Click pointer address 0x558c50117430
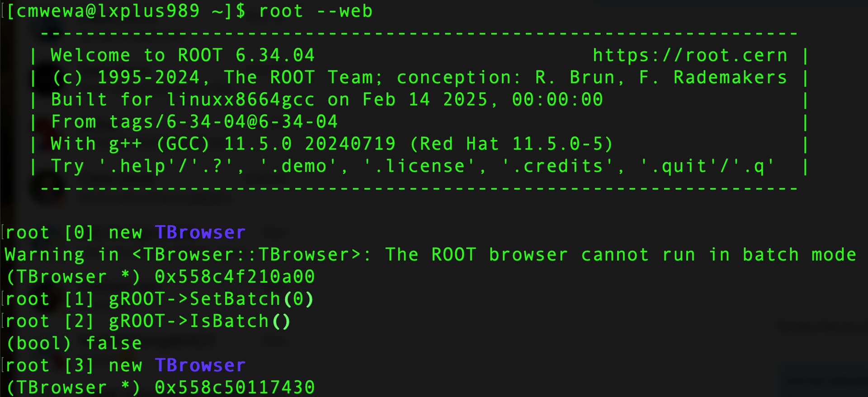 [x=235, y=388]
